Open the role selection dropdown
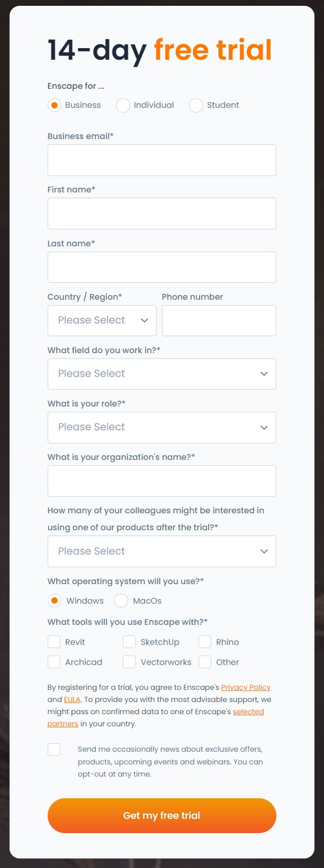Image resolution: width=324 pixels, height=868 pixels. 162,427
